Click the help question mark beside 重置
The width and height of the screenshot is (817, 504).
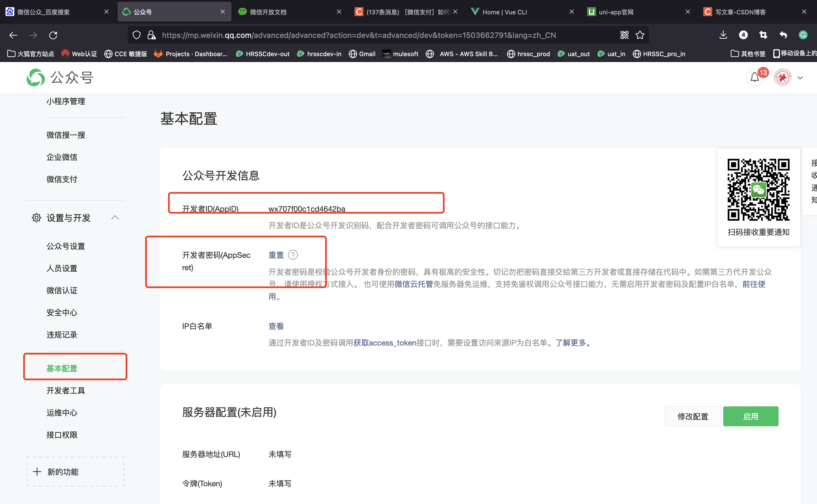point(293,255)
